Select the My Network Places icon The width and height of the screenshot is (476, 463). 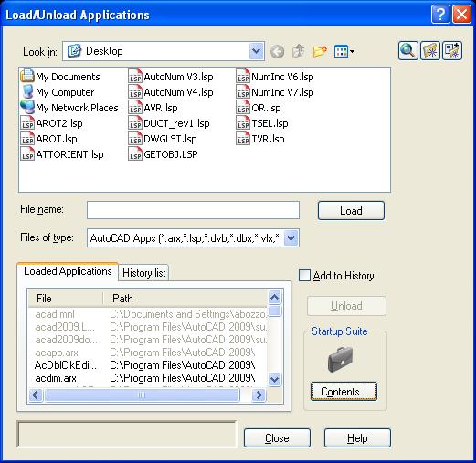tap(69, 108)
